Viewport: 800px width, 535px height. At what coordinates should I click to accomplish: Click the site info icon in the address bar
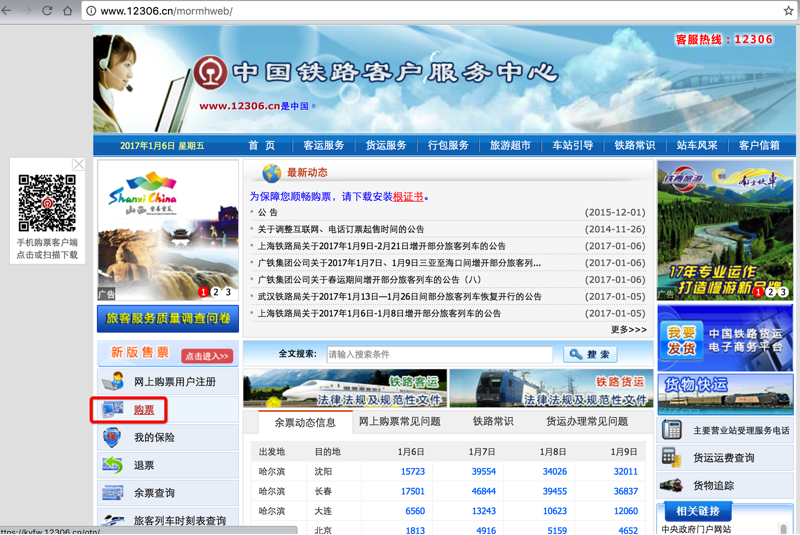coord(91,11)
